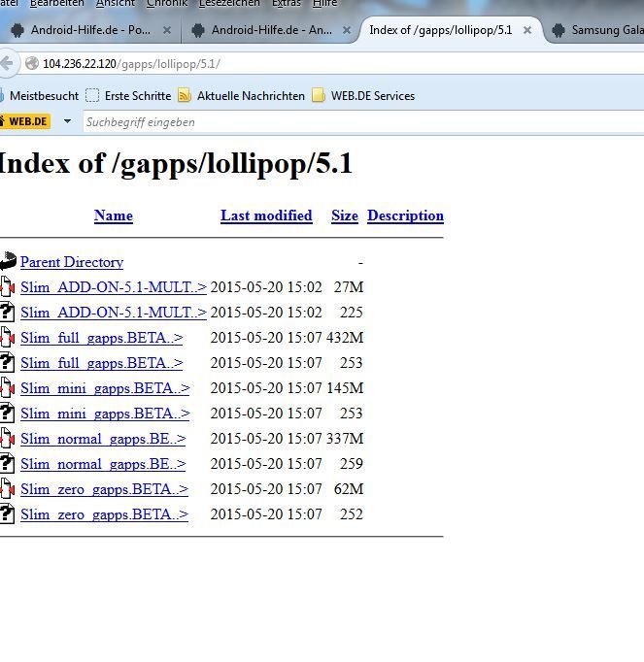Viewport: 644px width, 662px height.
Task: Click the archive icon of 145M mini gapps
Action: (7, 387)
